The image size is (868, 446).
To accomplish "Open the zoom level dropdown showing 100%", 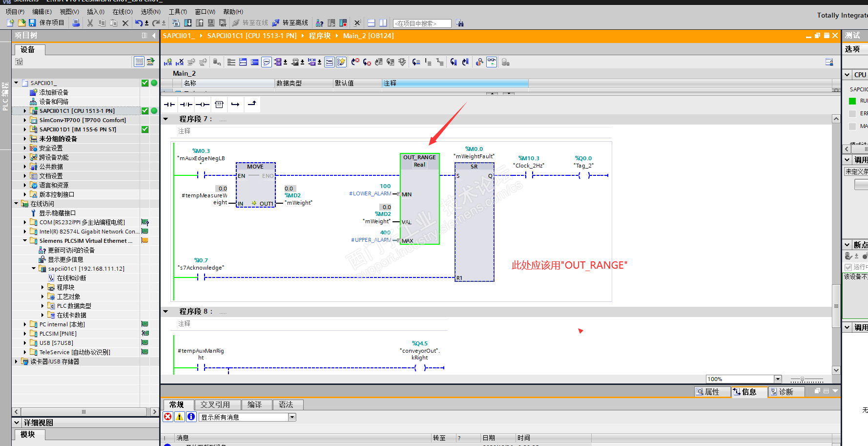I will tap(778, 379).
